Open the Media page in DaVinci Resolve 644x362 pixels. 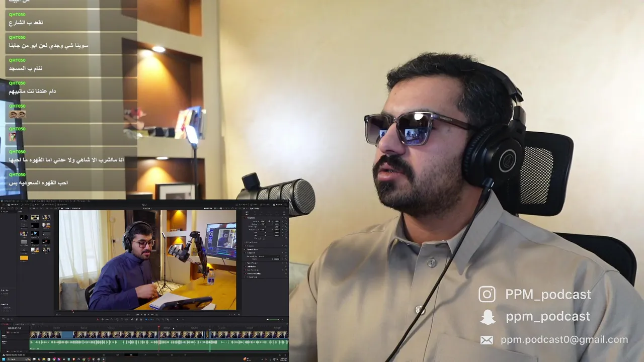click(x=104, y=354)
